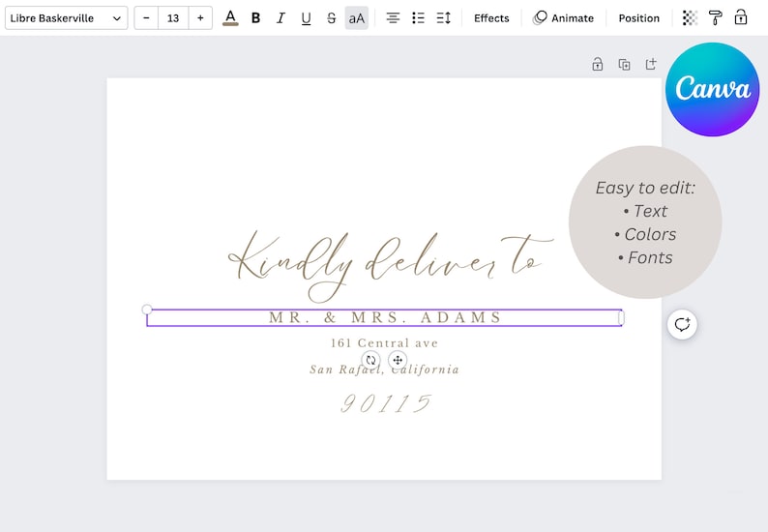Select the MR. & MRS. ADAMS text box
The width and height of the screenshot is (768, 532).
pyautogui.click(x=385, y=317)
